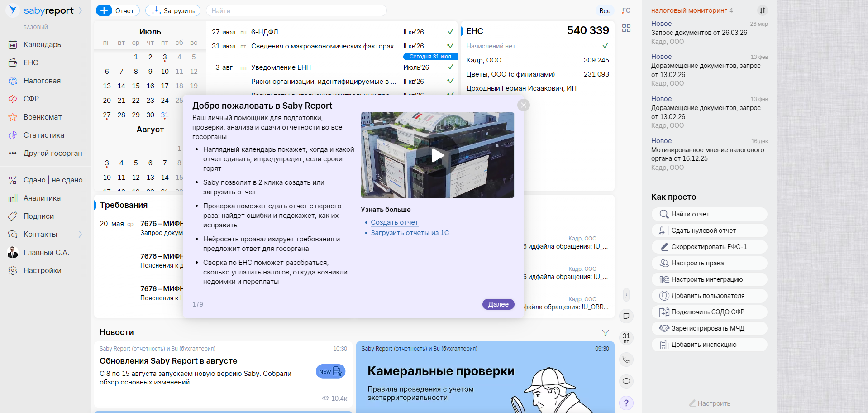Open Настройки gear item

click(43, 270)
